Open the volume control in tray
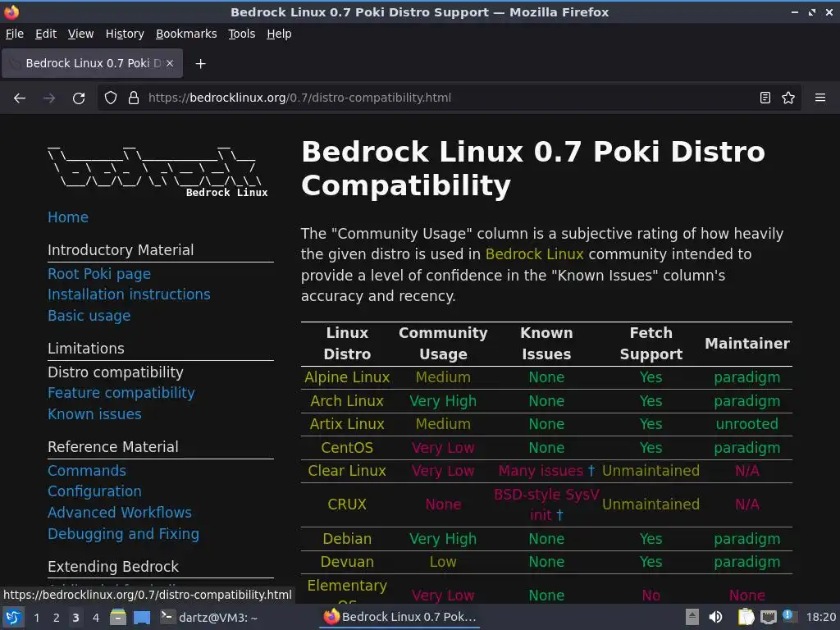The width and height of the screenshot is (840, 630). tap(715, 618)
